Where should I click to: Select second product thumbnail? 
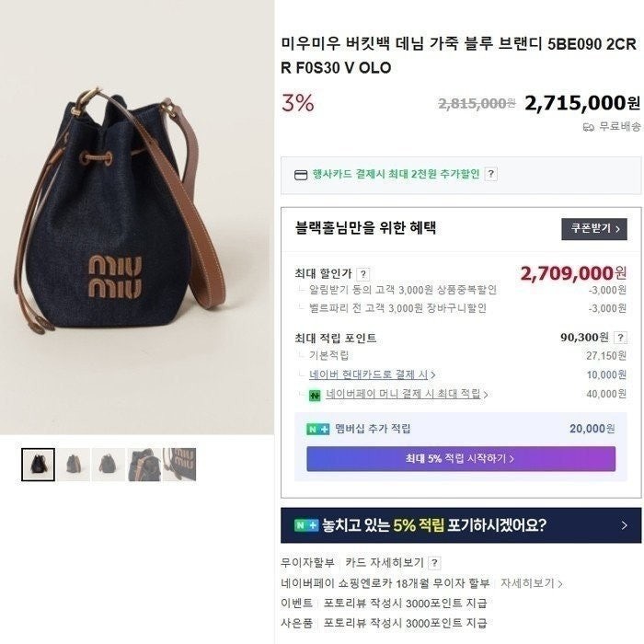coord(73,465)
